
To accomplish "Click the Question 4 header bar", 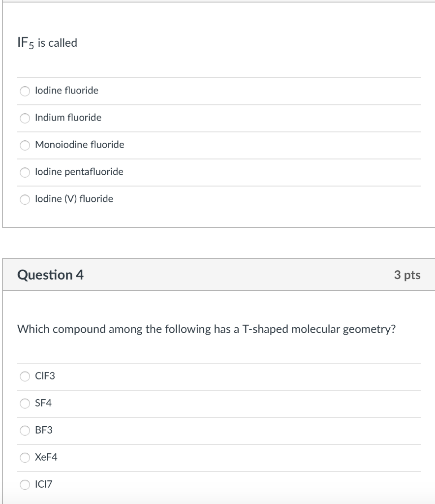I will (x=217, y=276).
